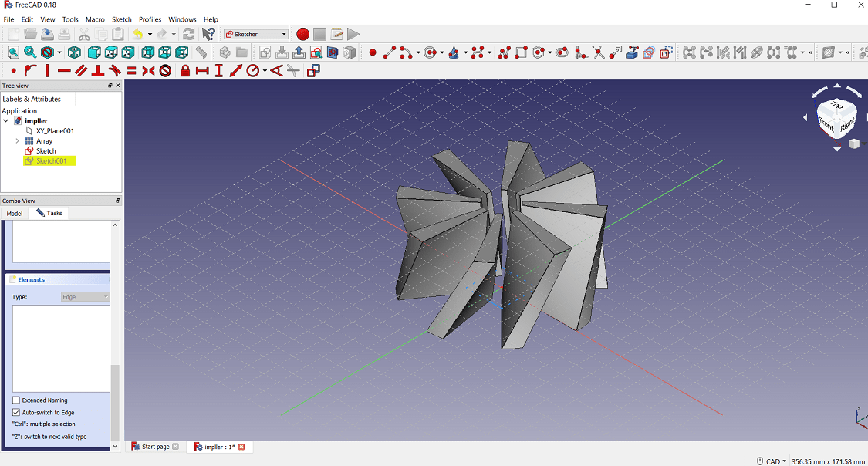Click the Trim edge tool
This screenshot has width=868, height=466.
pos(598,52)
